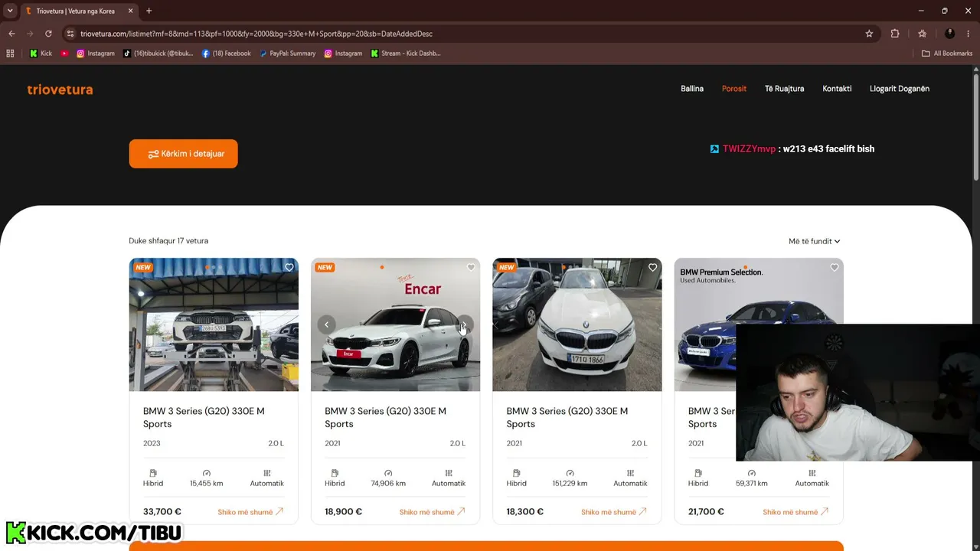Open the Porosit menu item
980x551 pixels.
[x=734, y=89]
